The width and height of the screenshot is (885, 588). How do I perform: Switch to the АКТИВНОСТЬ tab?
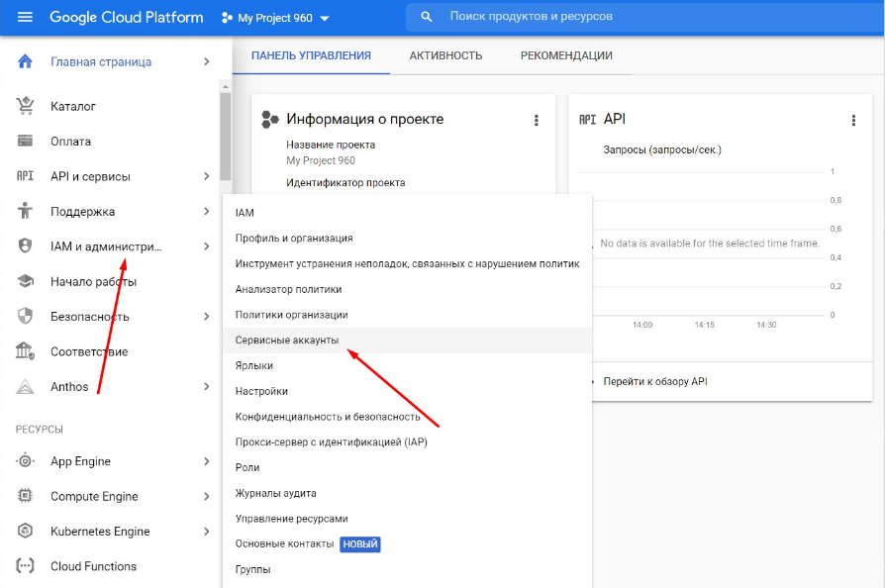coord(445,55)
